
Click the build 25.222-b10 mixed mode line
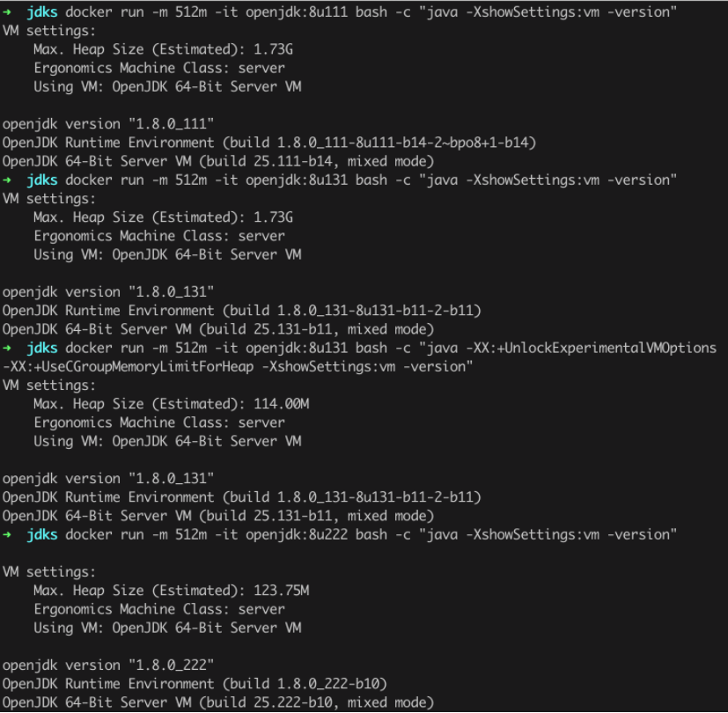tap(218, 702)
